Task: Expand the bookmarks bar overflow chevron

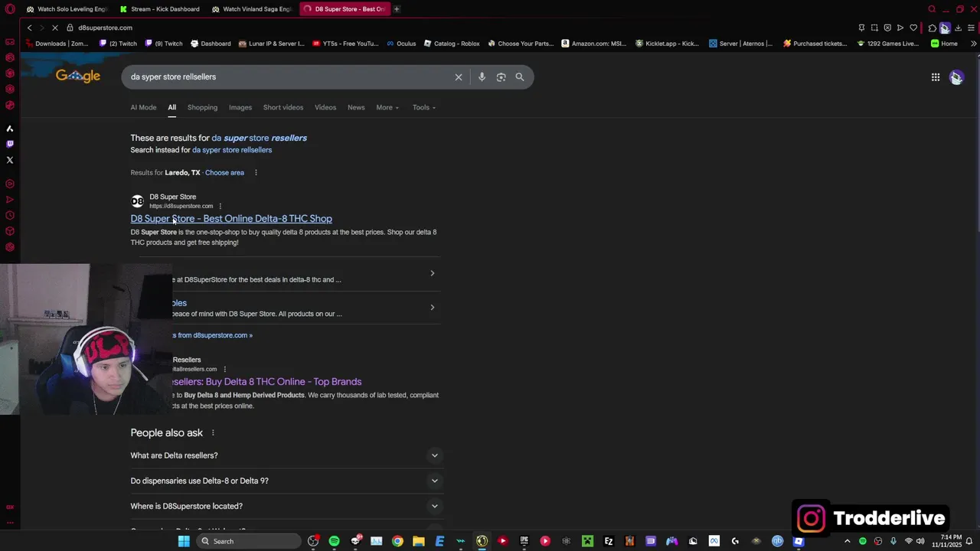Action: click(973, 44)
